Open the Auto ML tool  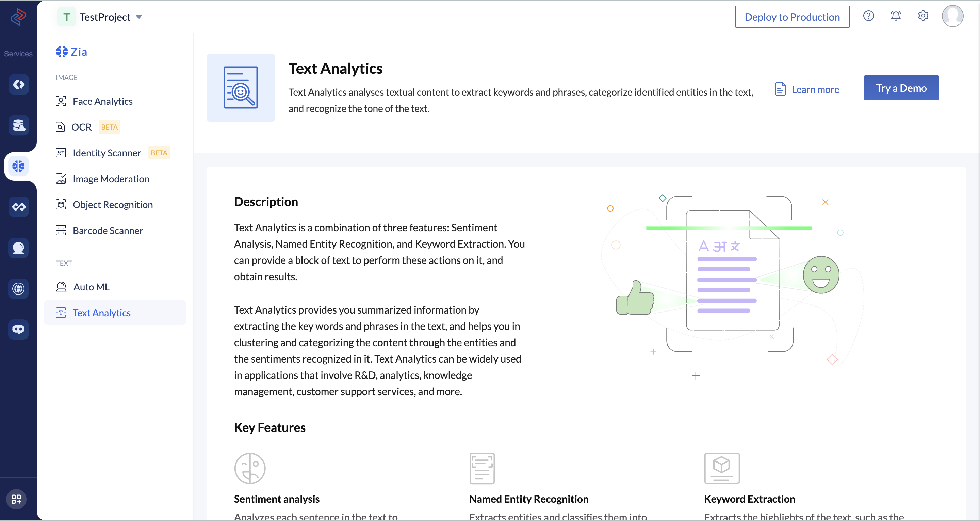coord(92,286)
